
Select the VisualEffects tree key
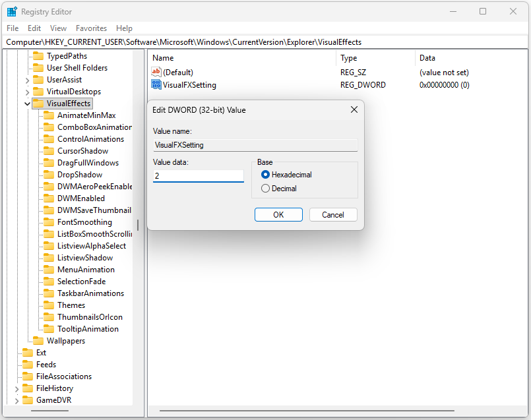[x=69, y=104]
